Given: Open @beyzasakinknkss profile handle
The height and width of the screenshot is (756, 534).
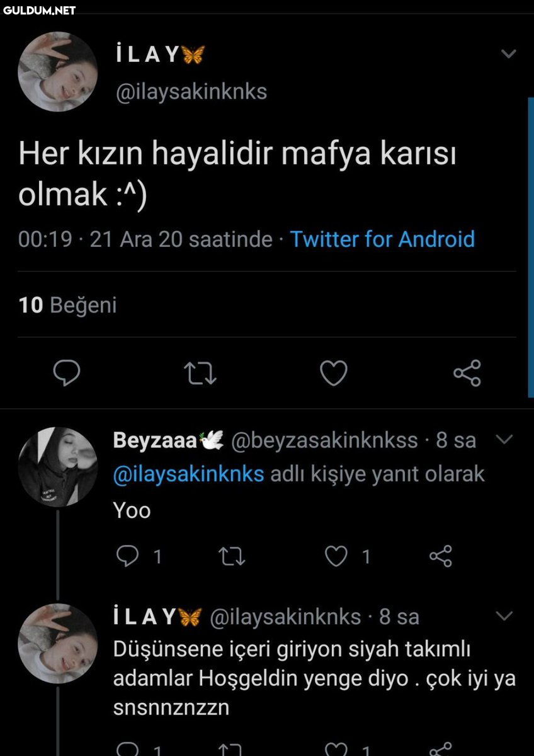Looking at the screenshot, I should [x=325, y=440].
